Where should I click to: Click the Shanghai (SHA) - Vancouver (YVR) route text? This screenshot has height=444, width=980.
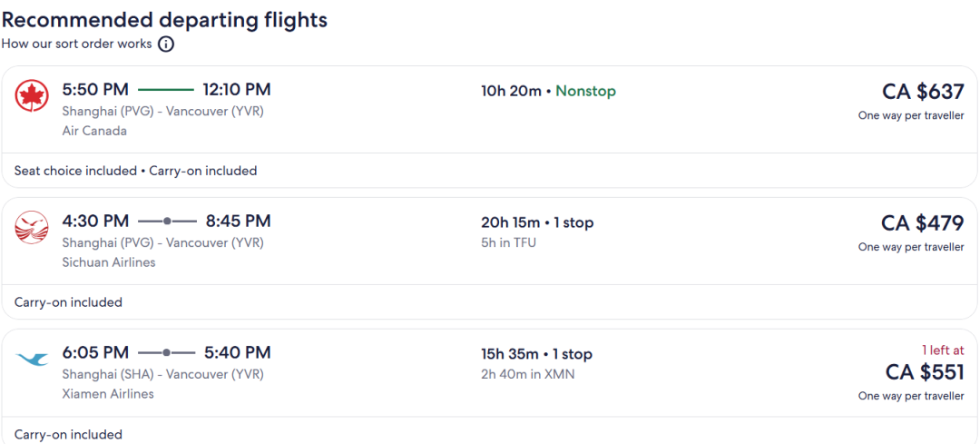click(162, 374)
